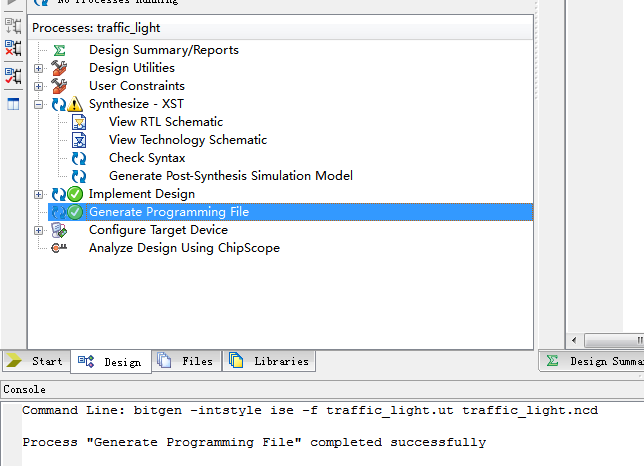Click the top sidebar rerun hierarchy icon
The width and height of the screenshot is (644, 466).
(13, 25)
